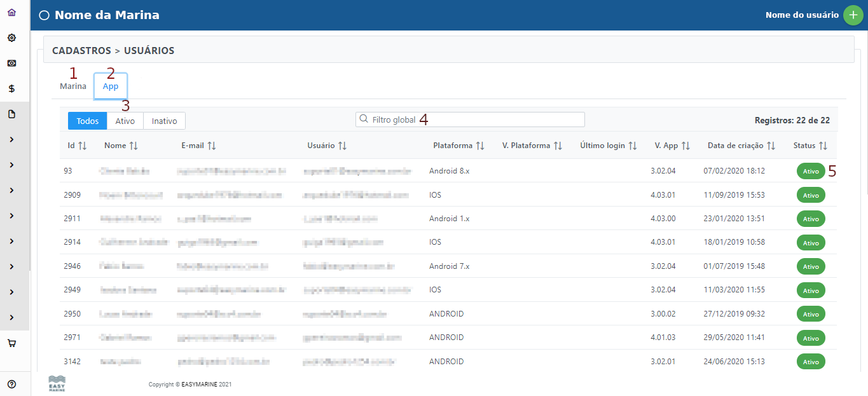
Task: Open the dollar sign financial menu
Action: point(11,89)
